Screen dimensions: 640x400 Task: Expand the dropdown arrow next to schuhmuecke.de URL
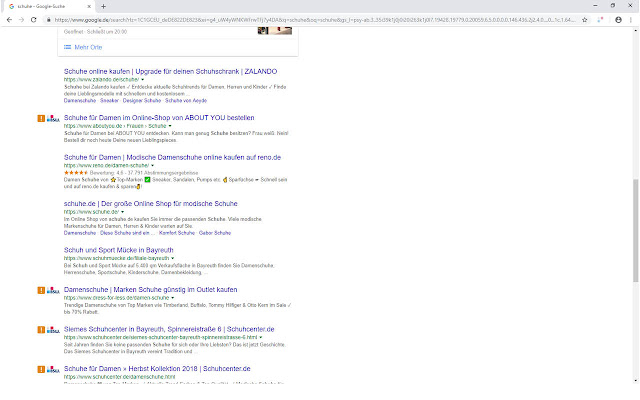tap(172, 258)
